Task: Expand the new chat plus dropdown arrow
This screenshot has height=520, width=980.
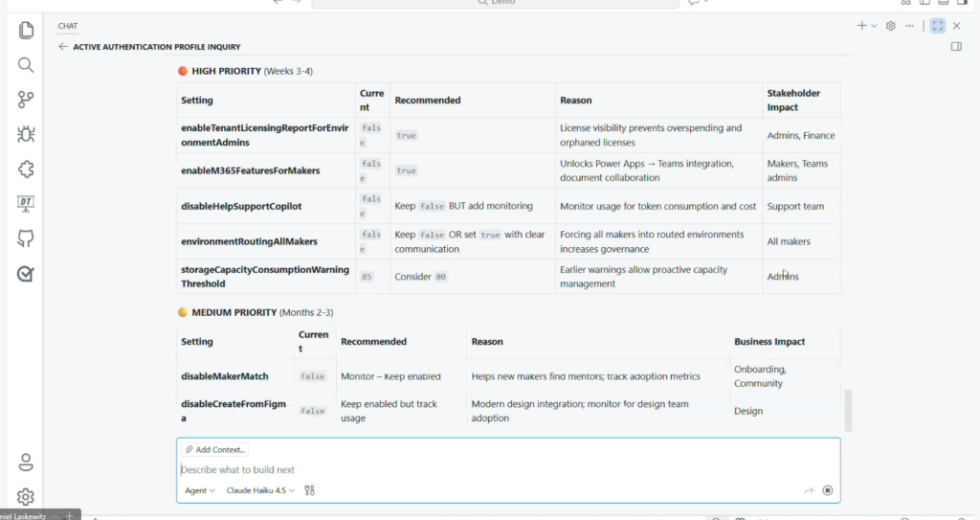Action: pyautogui.click(x=874, y=26)
